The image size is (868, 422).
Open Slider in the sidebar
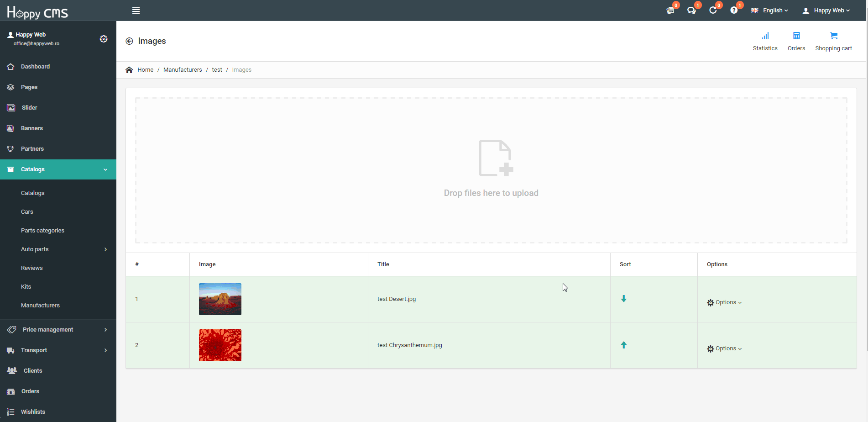(58, 108)
